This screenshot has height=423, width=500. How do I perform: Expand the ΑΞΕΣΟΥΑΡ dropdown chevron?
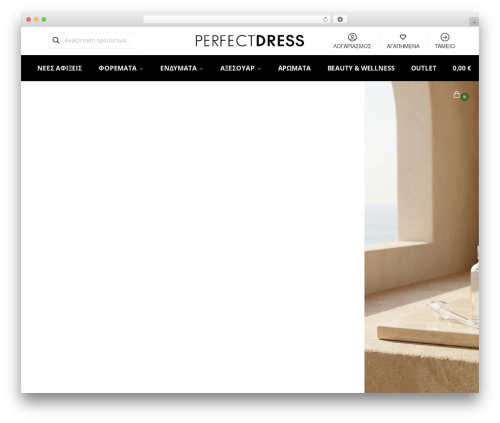click(x=259, y=69)
